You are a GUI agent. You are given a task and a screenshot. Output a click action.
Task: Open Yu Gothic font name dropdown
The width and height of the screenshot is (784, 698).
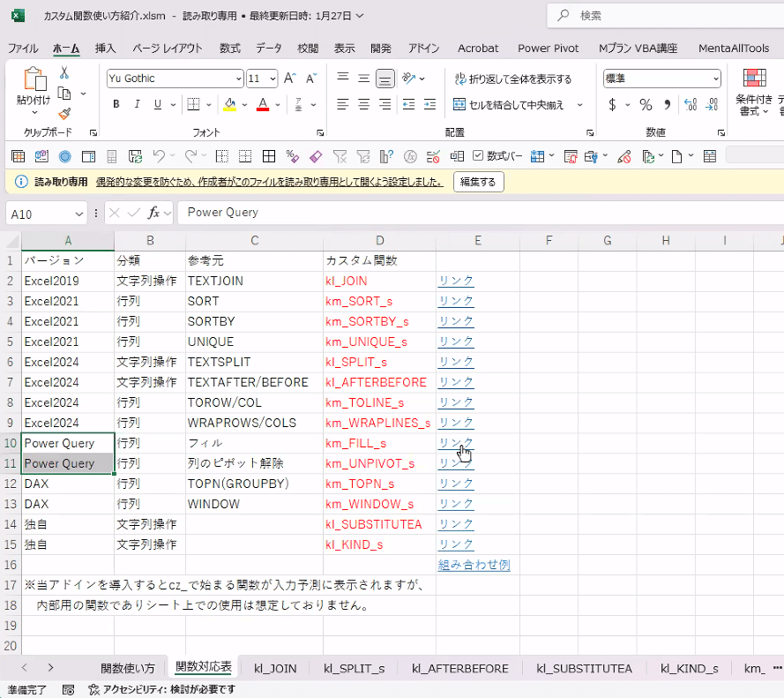point(238,79)
